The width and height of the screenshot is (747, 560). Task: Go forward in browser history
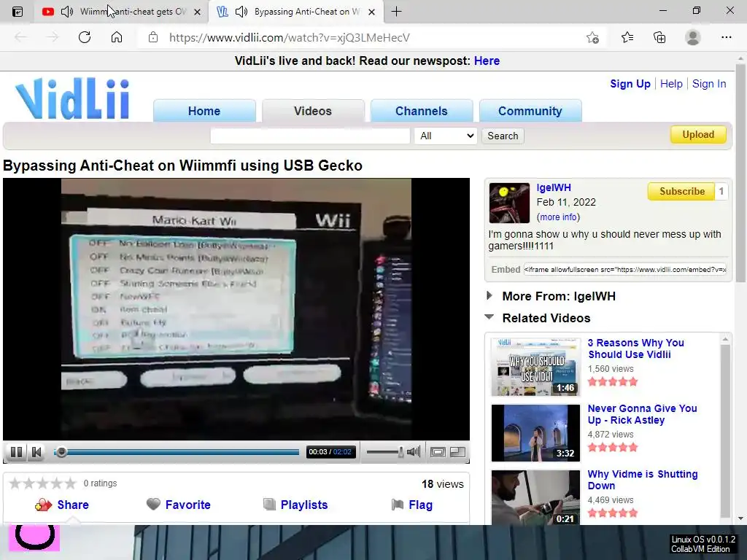click(53, 37)
